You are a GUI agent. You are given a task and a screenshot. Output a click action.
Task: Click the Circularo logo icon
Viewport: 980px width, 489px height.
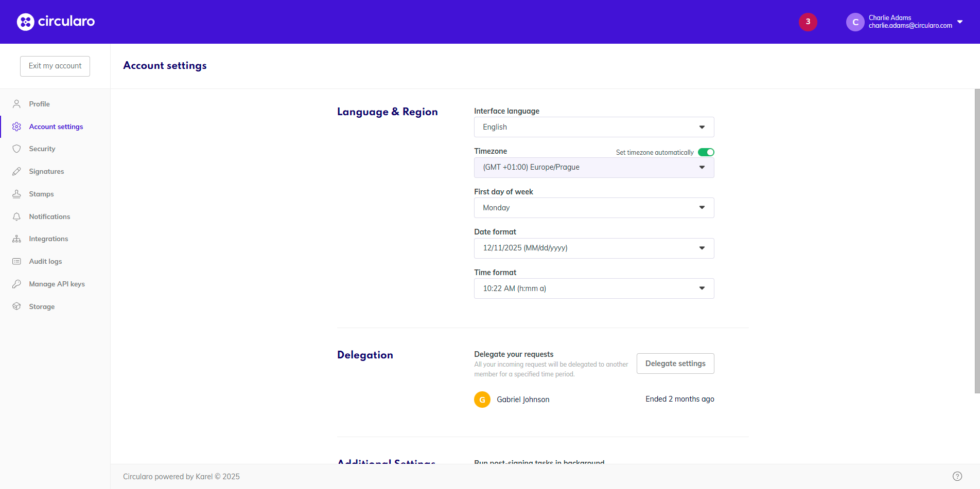tap(25, 22)
